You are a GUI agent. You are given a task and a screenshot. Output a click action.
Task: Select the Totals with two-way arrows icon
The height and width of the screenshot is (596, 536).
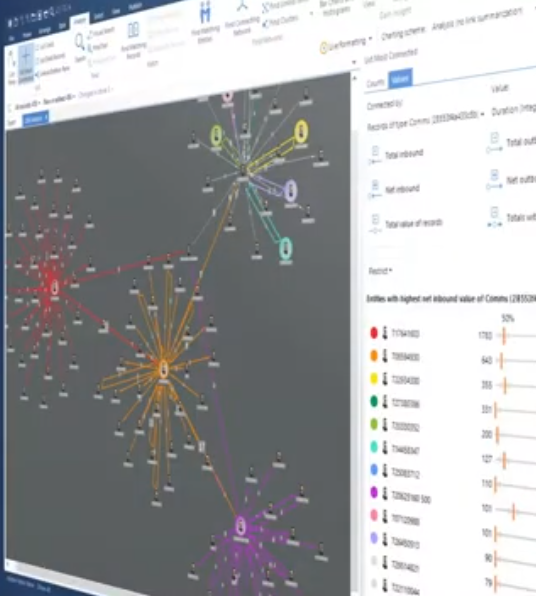coord(494,217)
